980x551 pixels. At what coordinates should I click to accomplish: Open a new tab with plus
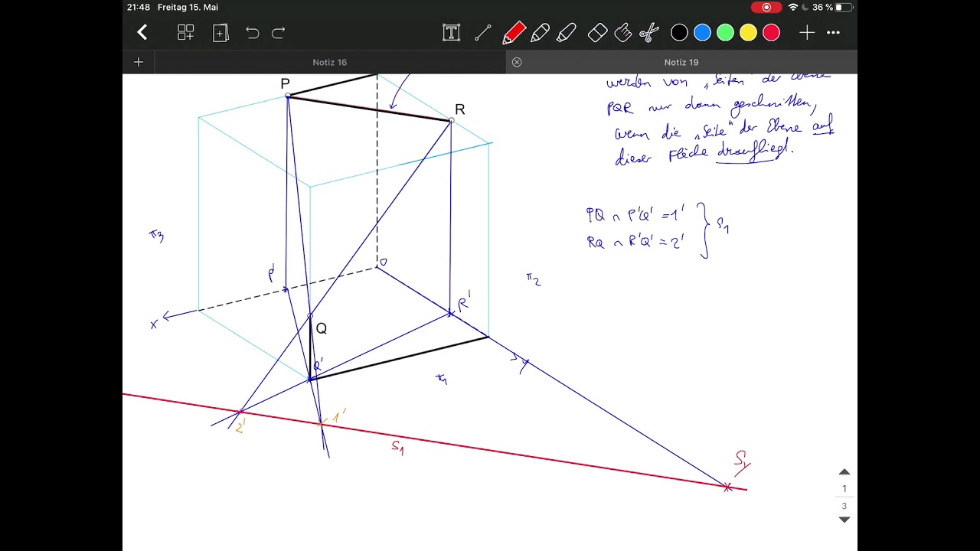(139, 62)
